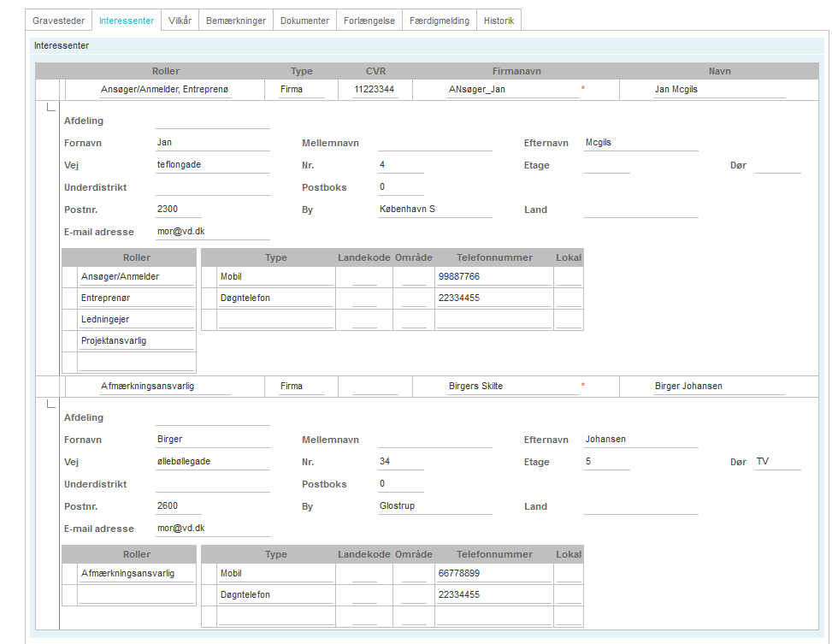Click the Firmanavn field Birgers Skilte
Screen dimensions: 832x644
coord(511,387)
